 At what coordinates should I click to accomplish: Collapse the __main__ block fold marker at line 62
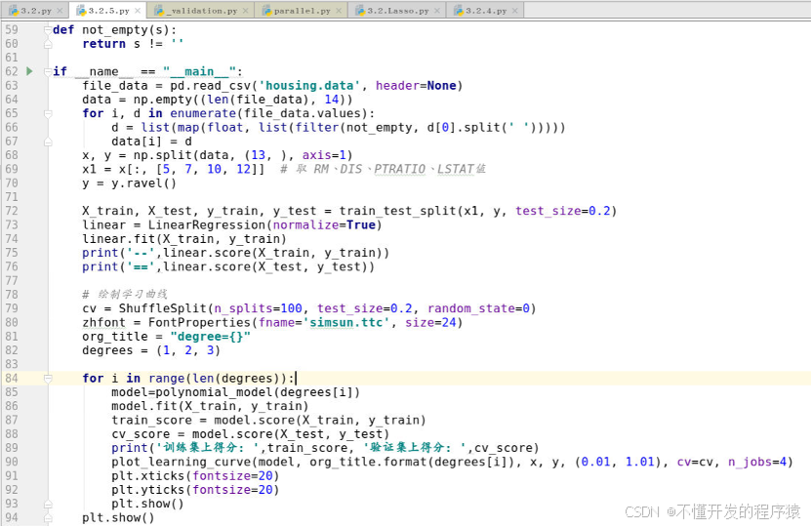click(48, 71)
